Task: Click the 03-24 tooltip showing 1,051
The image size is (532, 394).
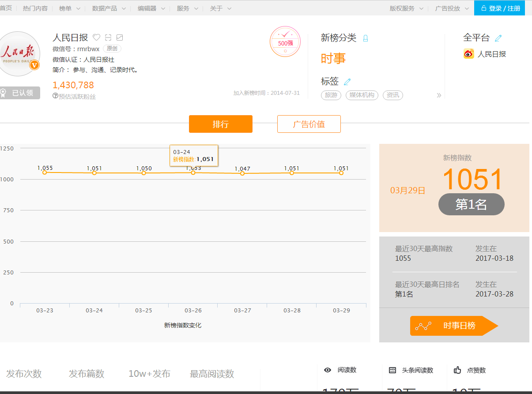Action: pyautogui.click(x=194, y=155)
